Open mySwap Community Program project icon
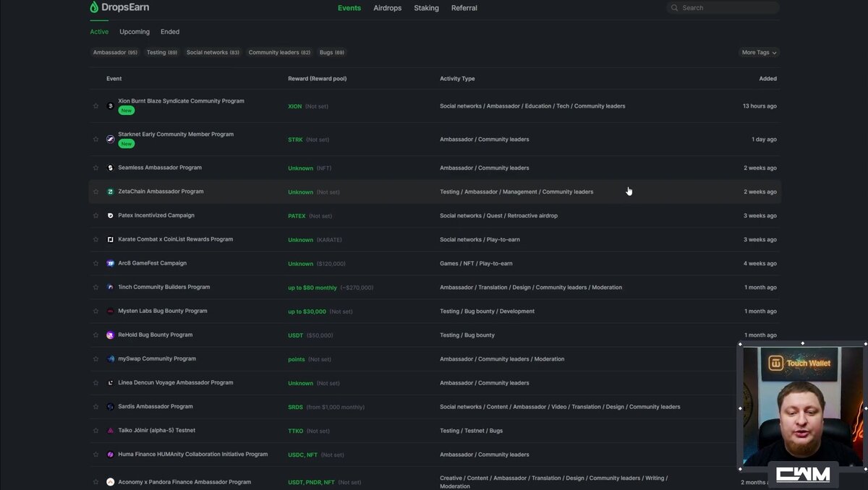This screenshot has height=490, width=868. click(x=111, y=358)
